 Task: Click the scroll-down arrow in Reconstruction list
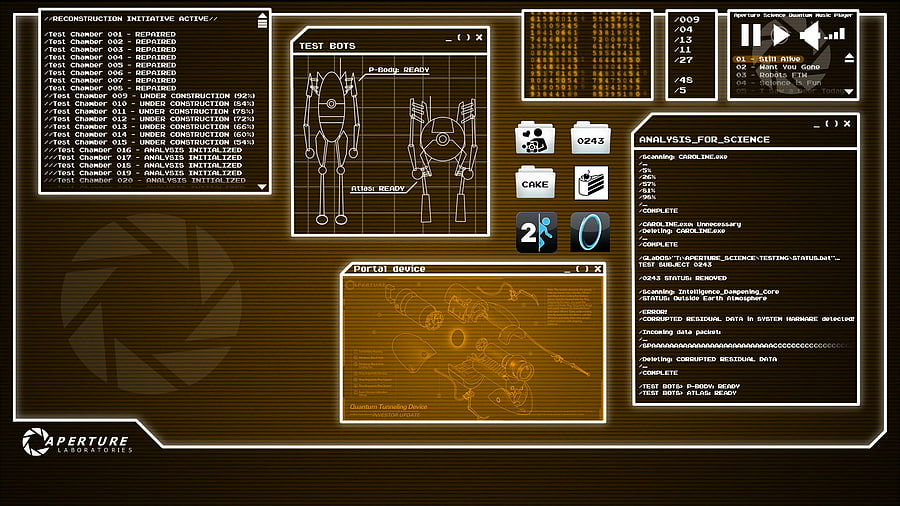click(x=262, y=186)
